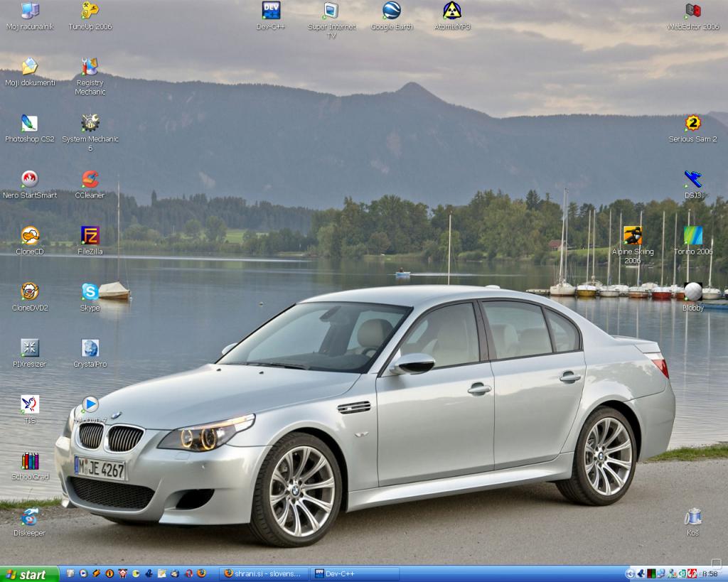
Task: Open the network connection tray icon
Action: [x=661, y=574]
